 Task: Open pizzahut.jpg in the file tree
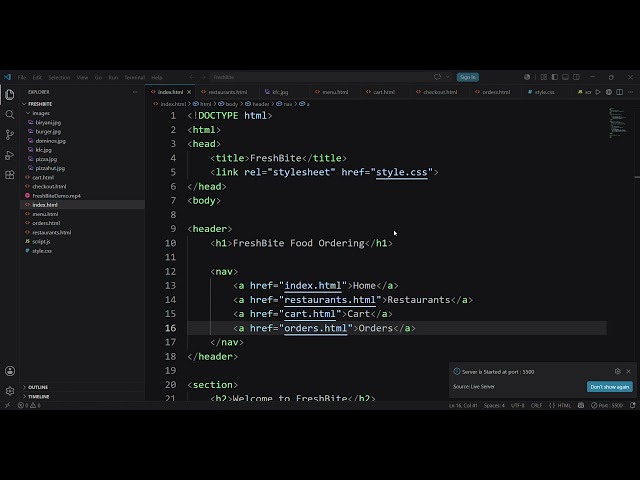[50, 168]
